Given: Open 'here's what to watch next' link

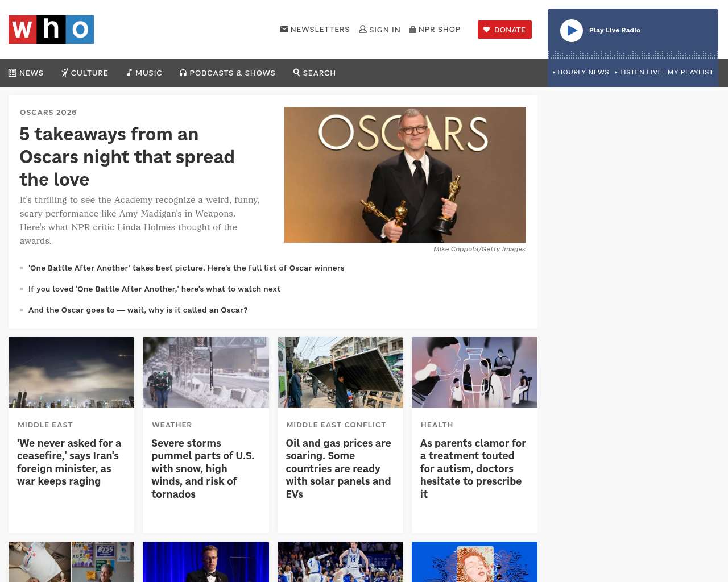Looking at the screenshot, I should pyautogui.click(x=155, y=289).
